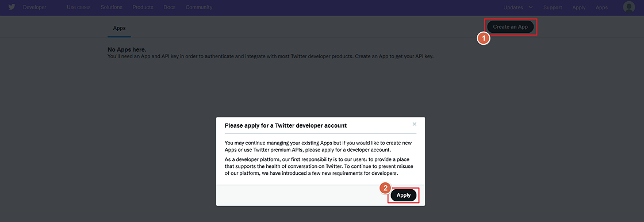The height and width of the screenshot is (222, 644).
Task: Open the Use cases menu
Action: tap(79, 7)
